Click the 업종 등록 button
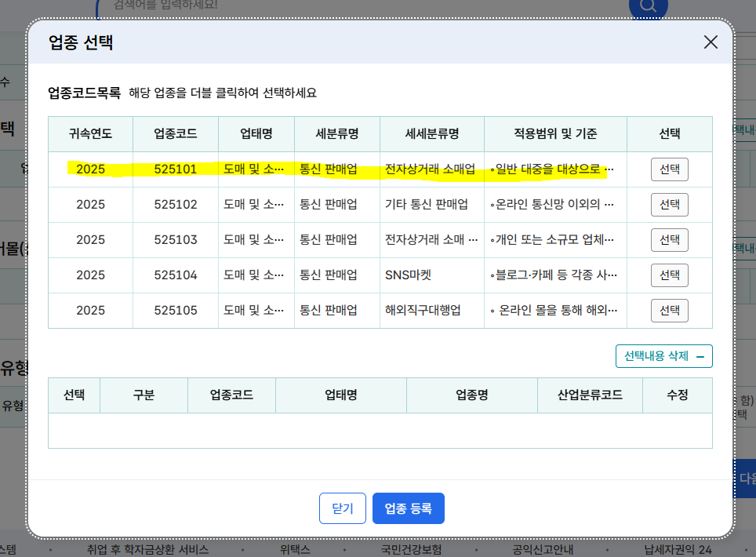Screen dimensions: 756x557 [409, 508]
